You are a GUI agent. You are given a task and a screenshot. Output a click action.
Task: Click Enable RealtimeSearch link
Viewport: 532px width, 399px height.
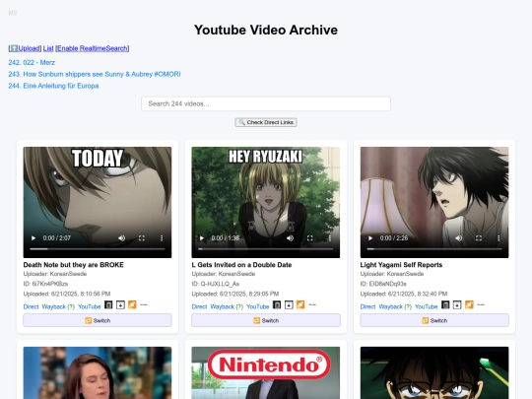click(93, 48)
